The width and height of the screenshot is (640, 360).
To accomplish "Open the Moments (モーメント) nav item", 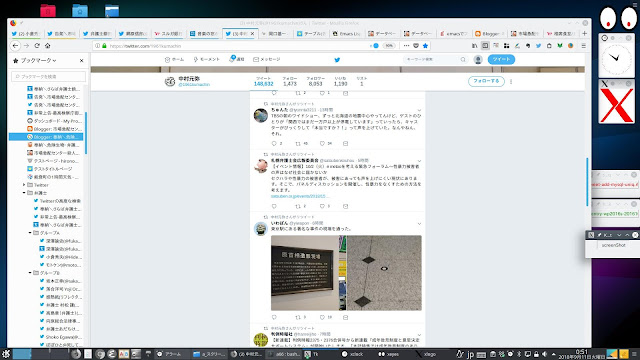I will point(207,60).
